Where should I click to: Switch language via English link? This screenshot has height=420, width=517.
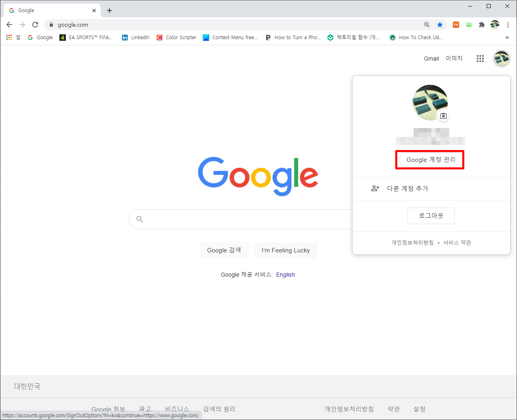point(285,275)
